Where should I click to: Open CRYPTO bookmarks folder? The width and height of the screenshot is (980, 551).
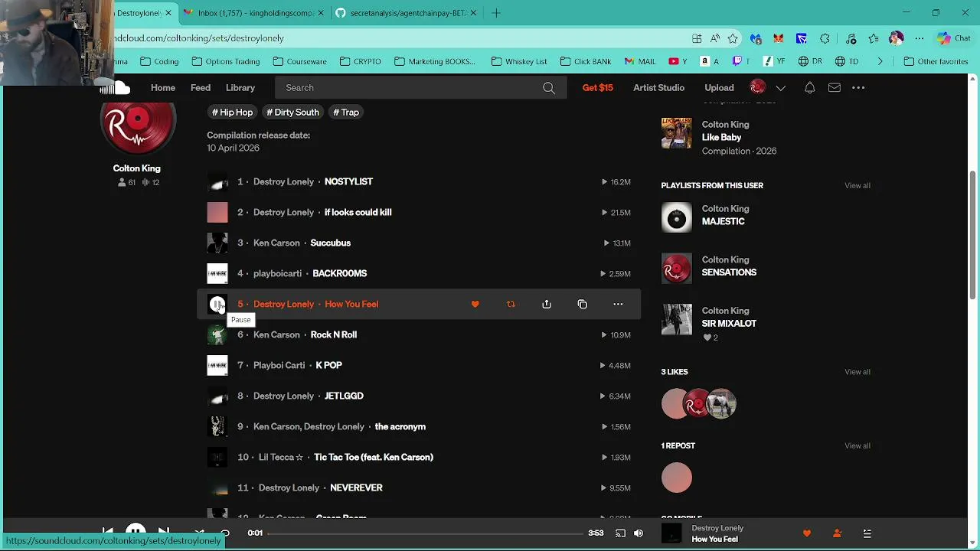point(359,61)
